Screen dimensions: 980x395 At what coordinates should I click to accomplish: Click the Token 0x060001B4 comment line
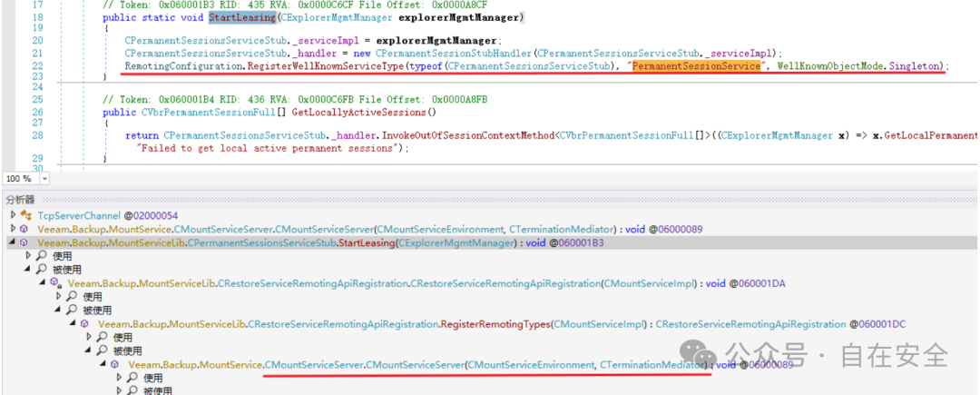point(295,100)
